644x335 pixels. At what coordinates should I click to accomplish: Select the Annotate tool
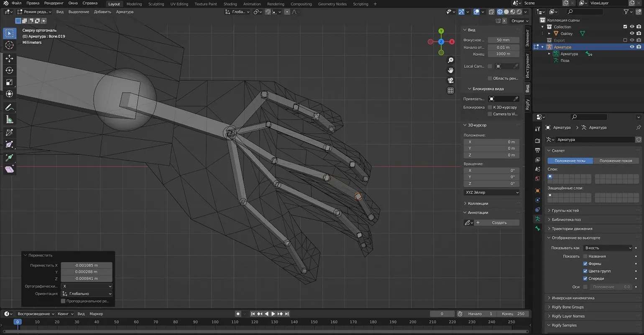click(x=9, y=108)
